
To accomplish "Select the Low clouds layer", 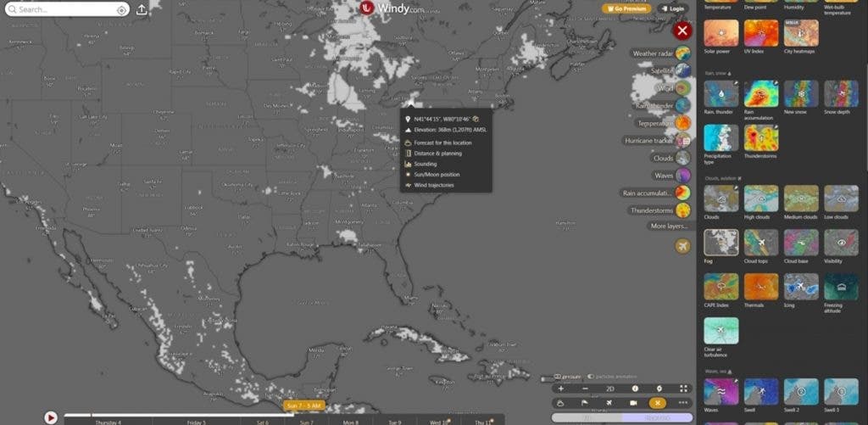I will [x=841, y=199].
